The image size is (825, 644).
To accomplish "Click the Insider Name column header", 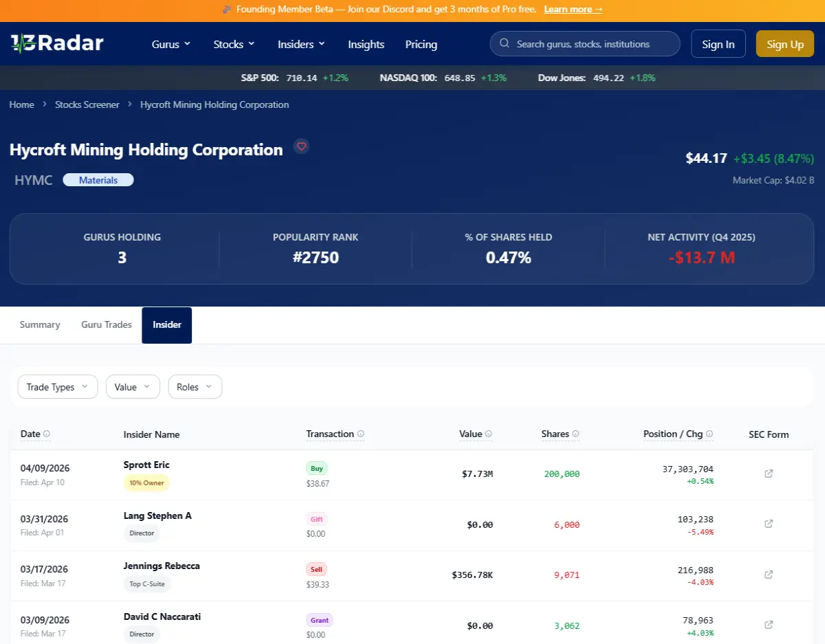I will (x=152, y=434).
